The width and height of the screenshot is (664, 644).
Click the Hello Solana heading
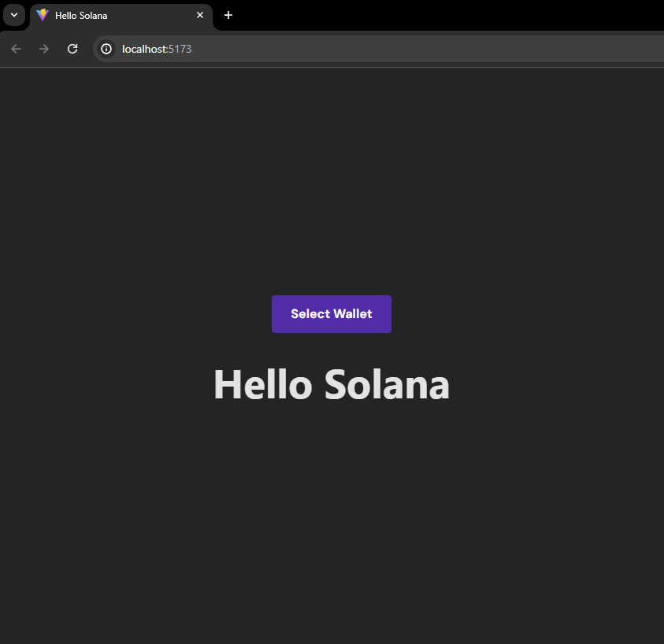click(x=331, y=384)
